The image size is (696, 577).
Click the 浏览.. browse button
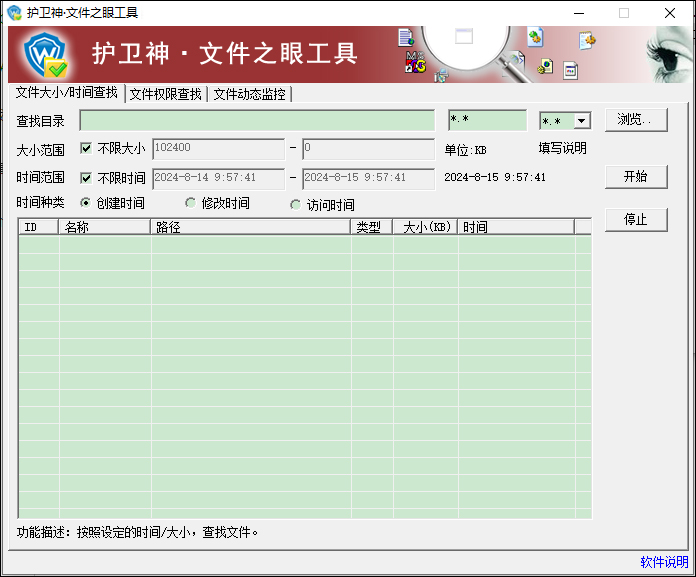[636, 120]
